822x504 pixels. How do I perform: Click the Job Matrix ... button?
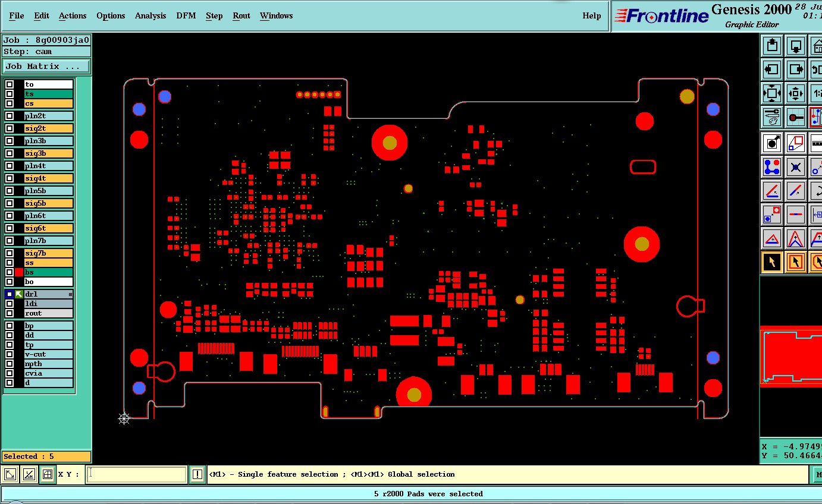[46, 66]
